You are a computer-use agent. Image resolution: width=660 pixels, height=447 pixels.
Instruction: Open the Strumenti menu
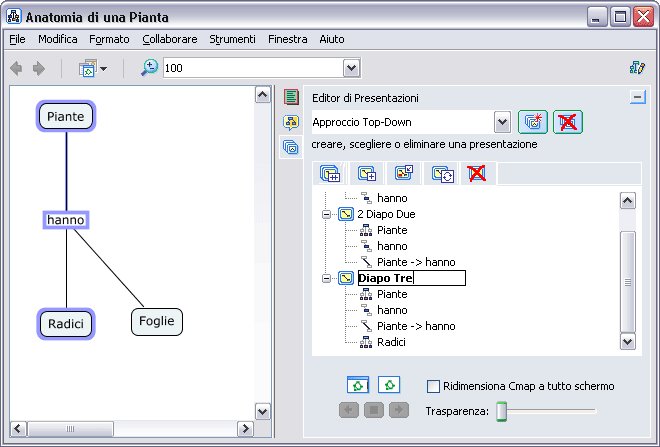pos(232,39)
